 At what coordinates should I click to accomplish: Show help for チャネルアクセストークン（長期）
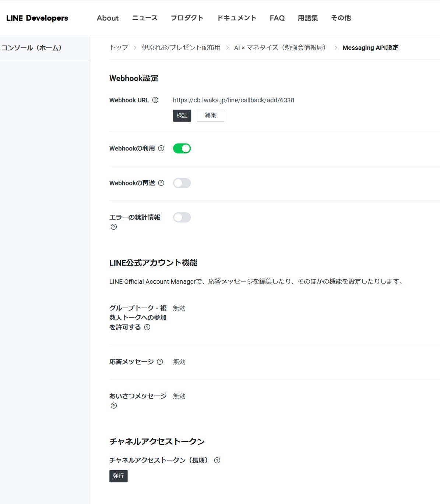tap(217, 460)
